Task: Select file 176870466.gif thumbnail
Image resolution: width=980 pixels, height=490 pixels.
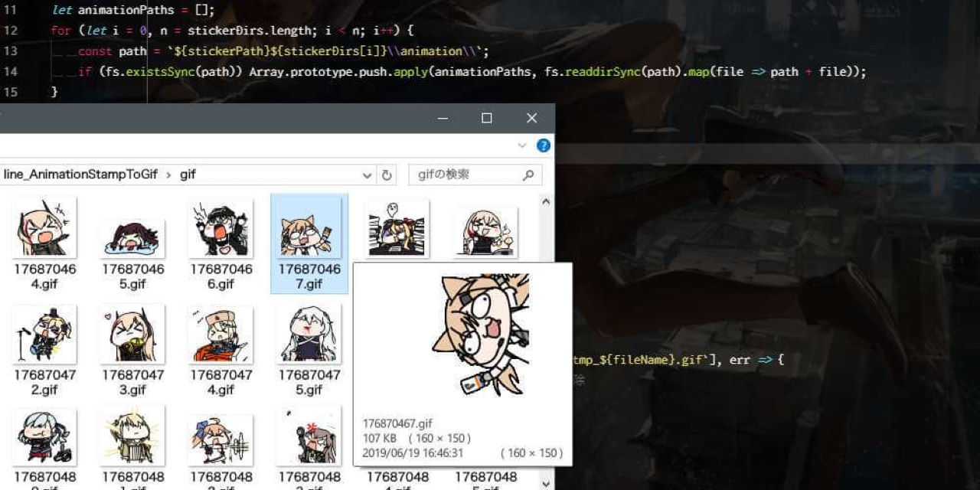Action: 221,227
